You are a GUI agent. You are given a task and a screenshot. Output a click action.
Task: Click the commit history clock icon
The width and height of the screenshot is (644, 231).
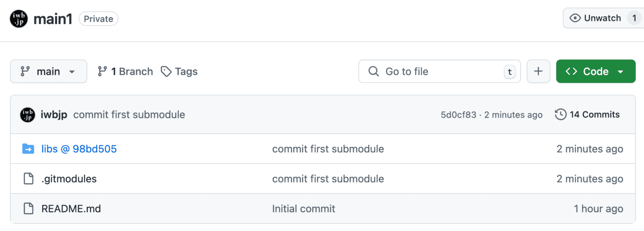pos(561,114)
